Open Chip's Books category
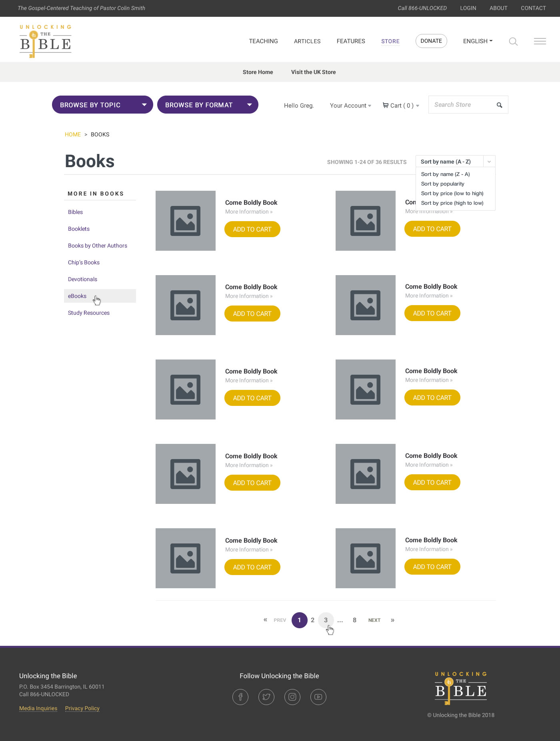The image size is (560, 741). [84, 262]
